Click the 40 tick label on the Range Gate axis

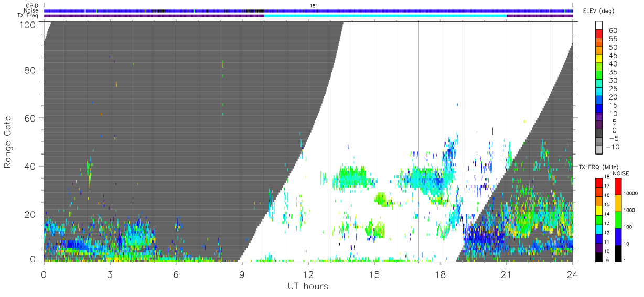pyautogui.click(x=31, y=166)
